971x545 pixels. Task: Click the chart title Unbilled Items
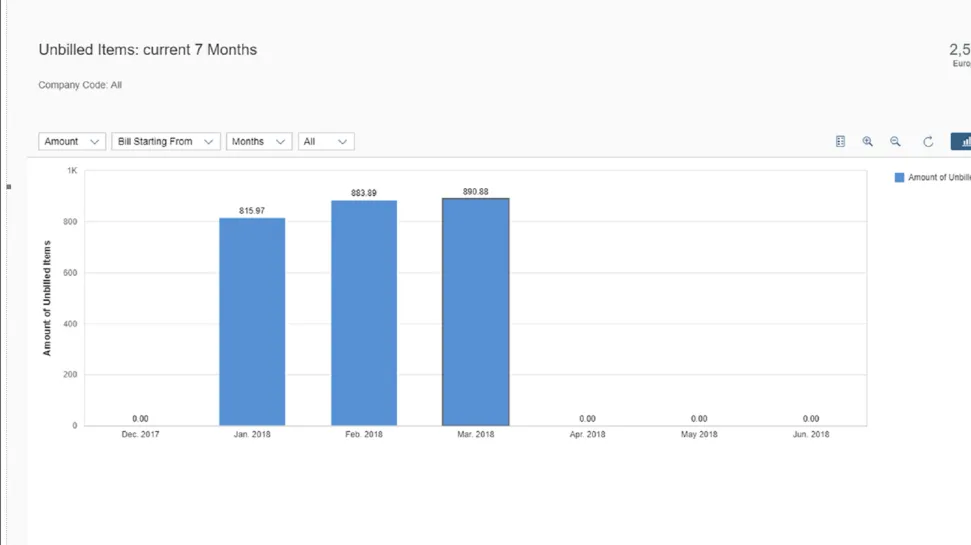coord(147,50)
